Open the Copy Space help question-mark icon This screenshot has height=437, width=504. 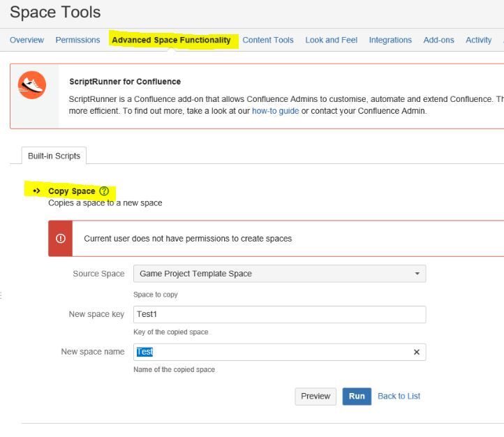104,191
